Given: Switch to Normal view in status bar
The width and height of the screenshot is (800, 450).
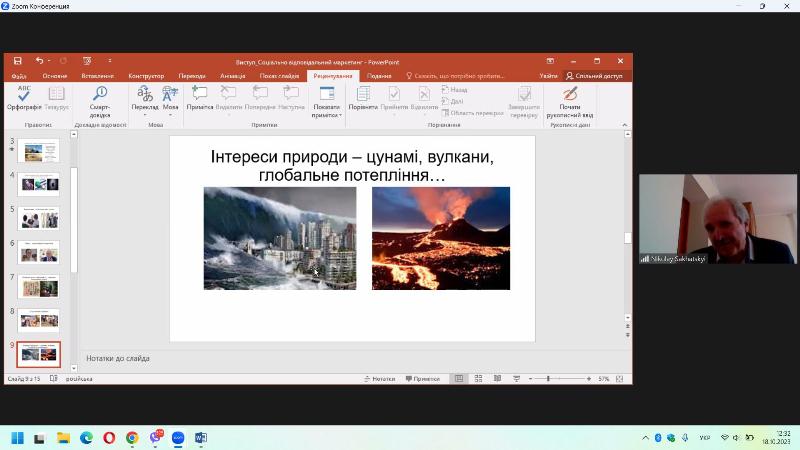Looking at the screenshot, I should [x=459, y=379].
